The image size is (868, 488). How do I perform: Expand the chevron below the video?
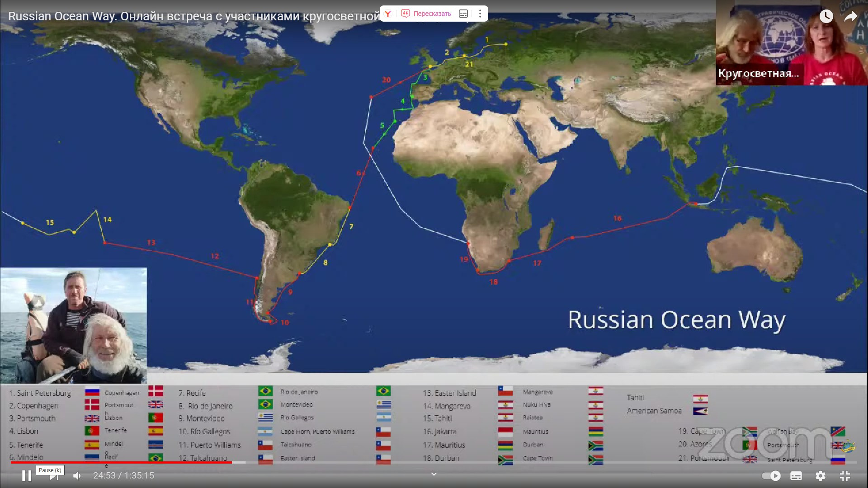[434, 474]
